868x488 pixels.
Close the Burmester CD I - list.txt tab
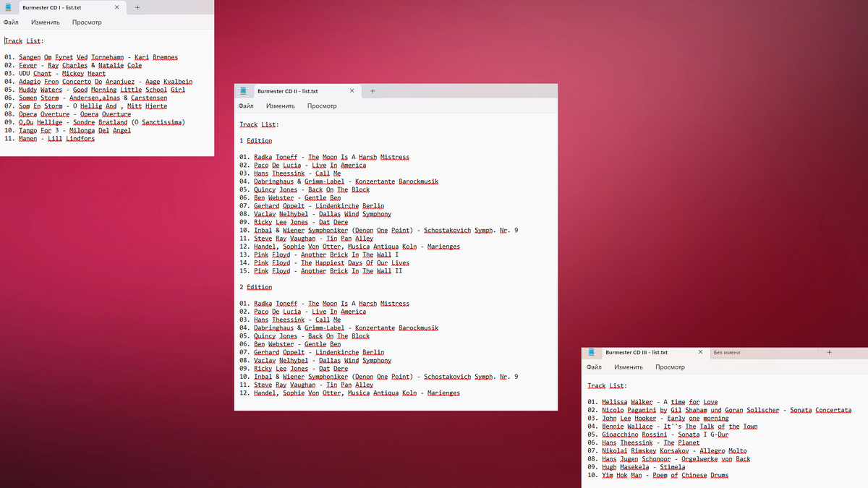click(117, 7)
